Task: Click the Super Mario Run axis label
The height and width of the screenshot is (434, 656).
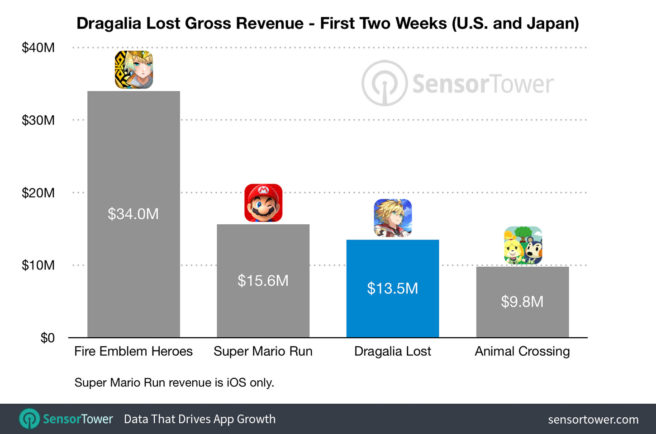Action: (x=263, y=351)
